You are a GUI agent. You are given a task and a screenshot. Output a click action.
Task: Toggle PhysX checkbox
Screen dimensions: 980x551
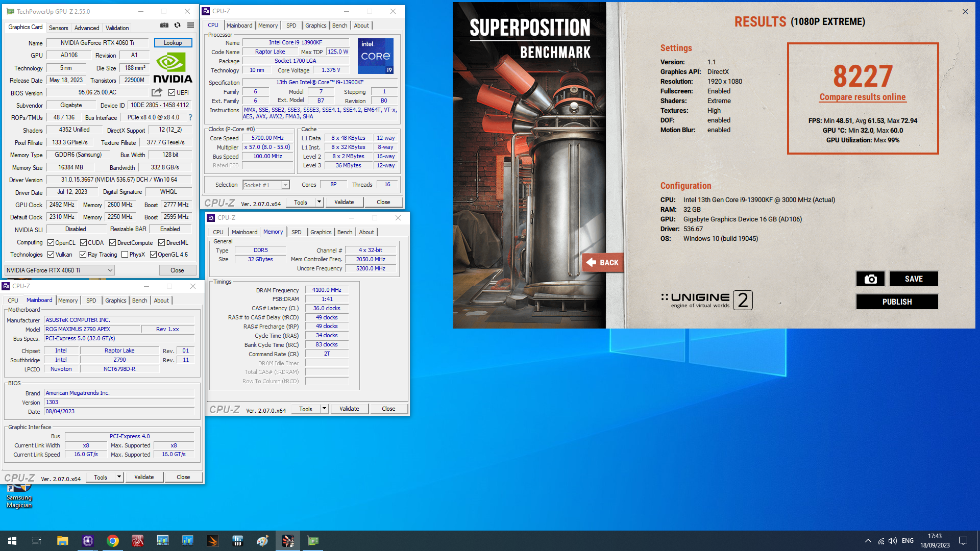[125, 255]
